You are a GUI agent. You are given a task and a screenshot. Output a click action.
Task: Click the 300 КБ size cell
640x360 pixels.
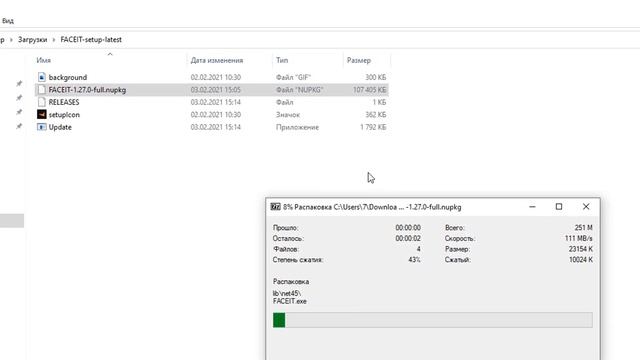click(376, 77)
